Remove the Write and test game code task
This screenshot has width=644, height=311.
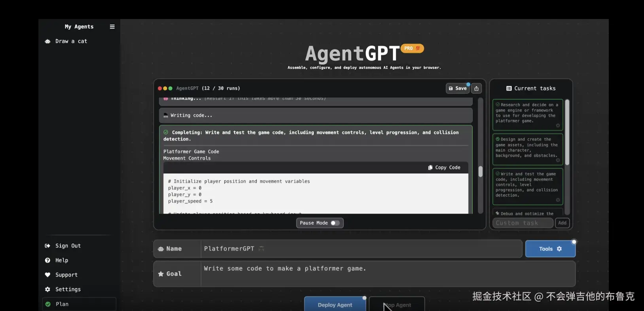coord(558,200)
